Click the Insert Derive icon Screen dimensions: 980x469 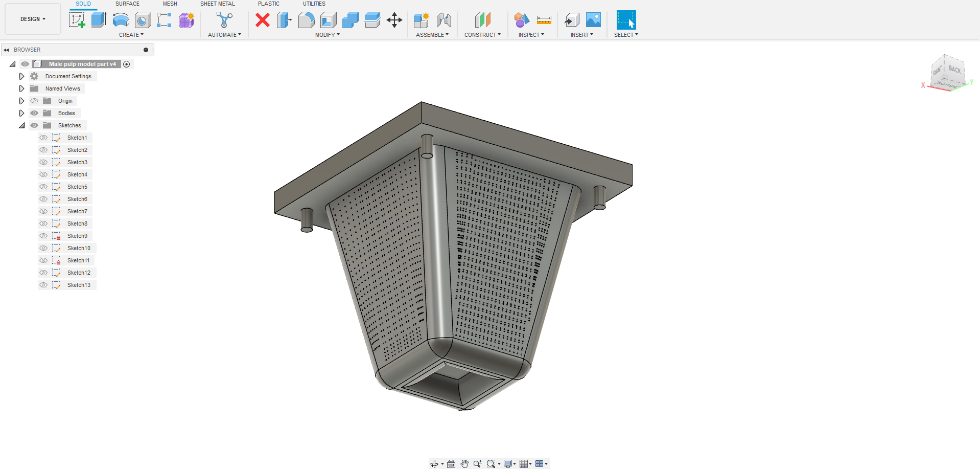pyautogui.click(x=572, y=20)
